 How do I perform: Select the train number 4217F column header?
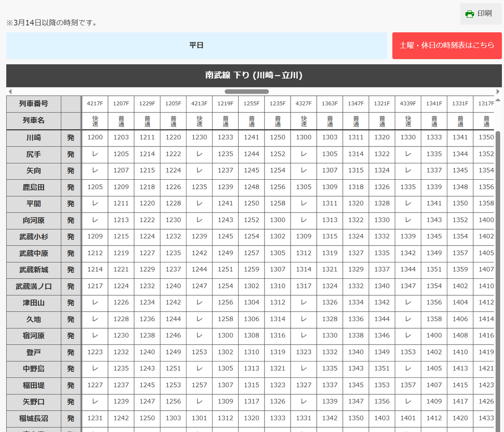pyautogui.click(x=94, y=104)
